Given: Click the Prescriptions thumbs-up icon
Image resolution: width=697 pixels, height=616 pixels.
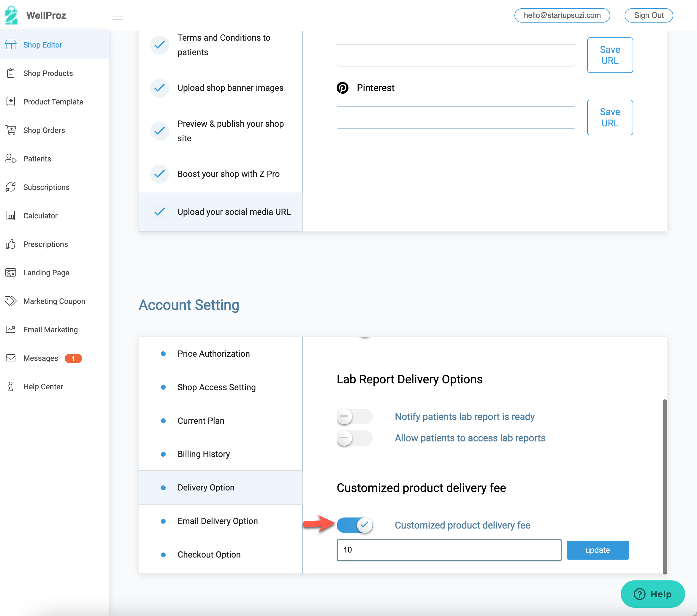Looking at the screenshot, I should [x=11, y=244].
